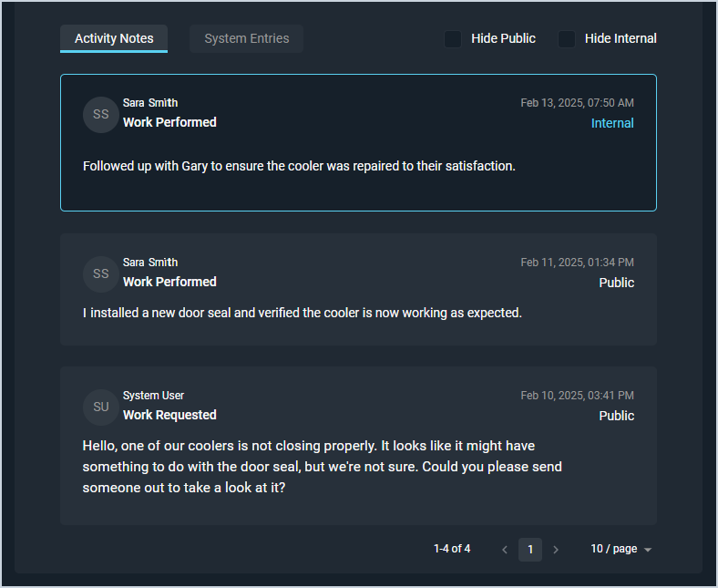This screenshot has width=718, height=588.
Task: Select page 1 in pagination
Action: click(530, 550)
